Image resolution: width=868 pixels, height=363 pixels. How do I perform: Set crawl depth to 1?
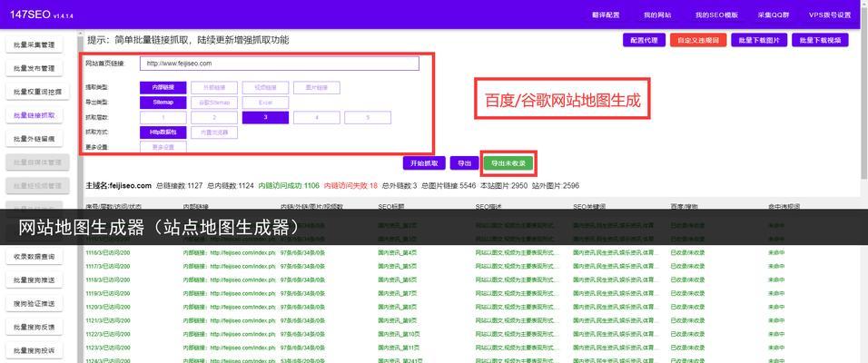tap(163, 117)
